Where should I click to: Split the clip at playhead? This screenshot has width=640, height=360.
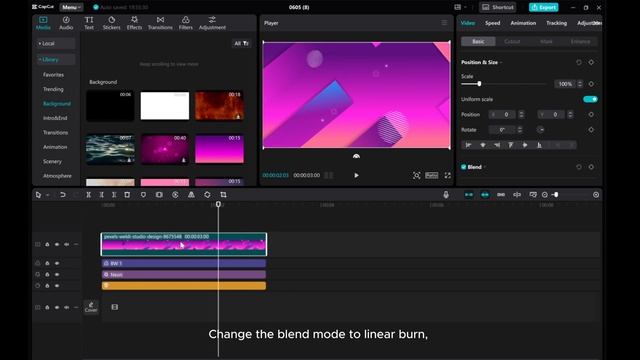88,195
